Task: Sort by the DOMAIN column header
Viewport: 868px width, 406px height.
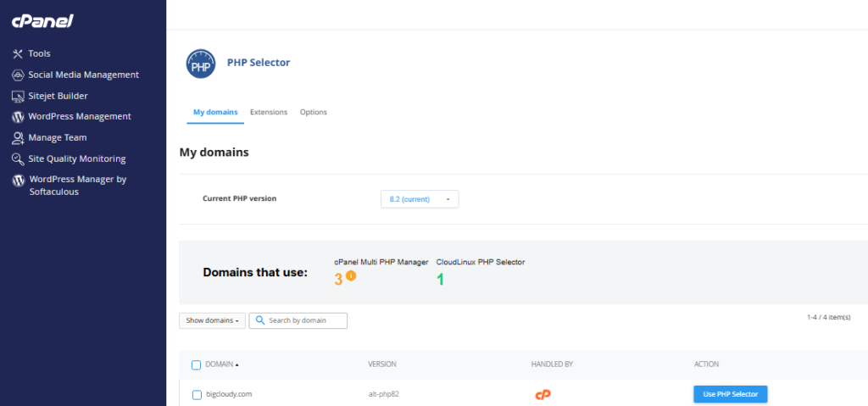Action: tap(222, 364)
